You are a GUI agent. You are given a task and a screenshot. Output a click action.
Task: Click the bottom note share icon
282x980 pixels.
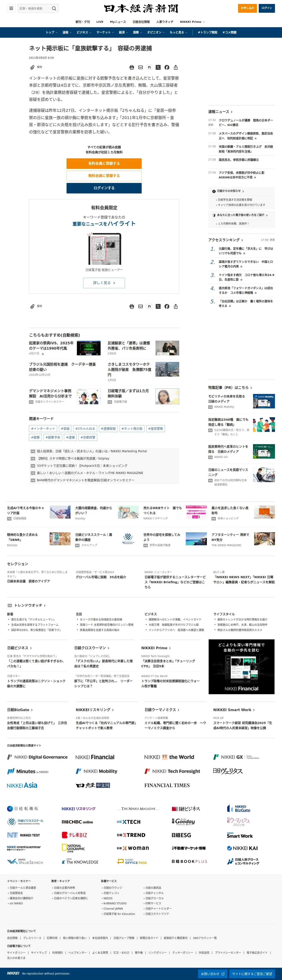pyautogui.click(x=149, y=306)
